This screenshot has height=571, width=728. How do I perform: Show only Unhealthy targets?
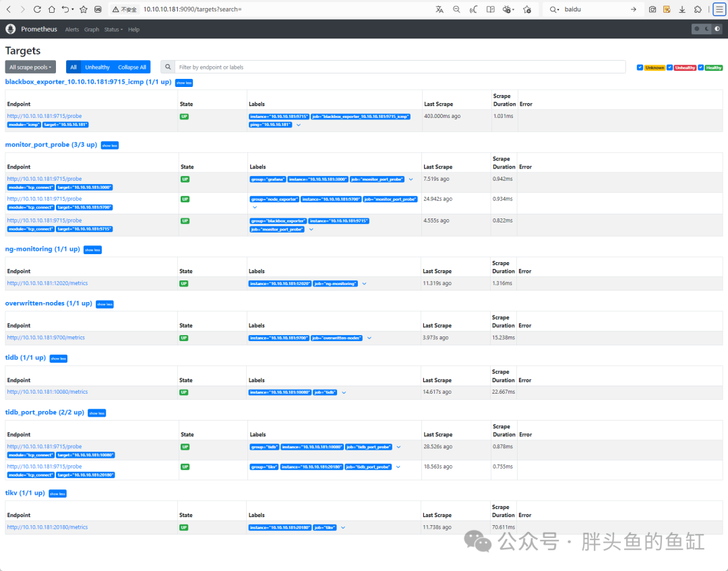pos(97,67)
